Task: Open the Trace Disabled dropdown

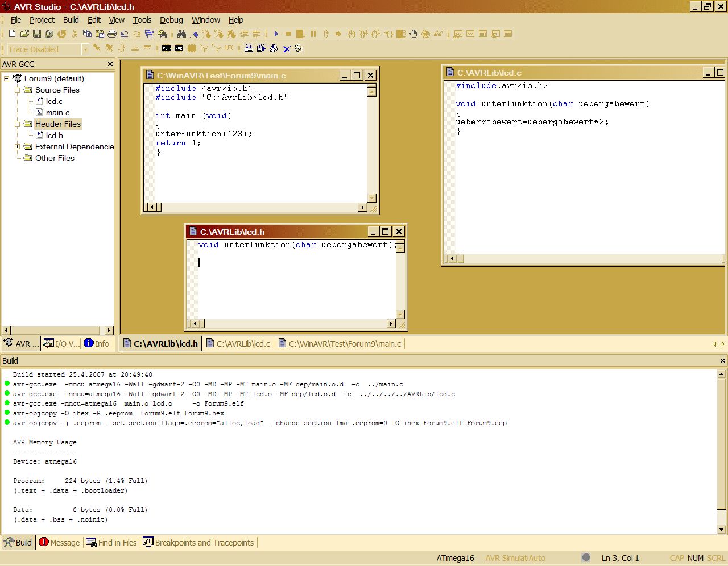Action: point(85,49)
